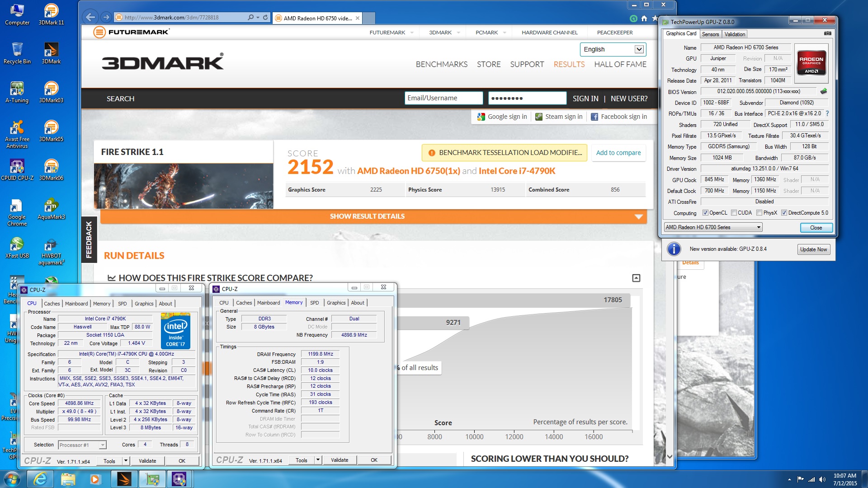The height and width of the screenshot is (488, 868).
Task: Open the CPU-Z taskbar icon
Action: (x=179, y=479)
